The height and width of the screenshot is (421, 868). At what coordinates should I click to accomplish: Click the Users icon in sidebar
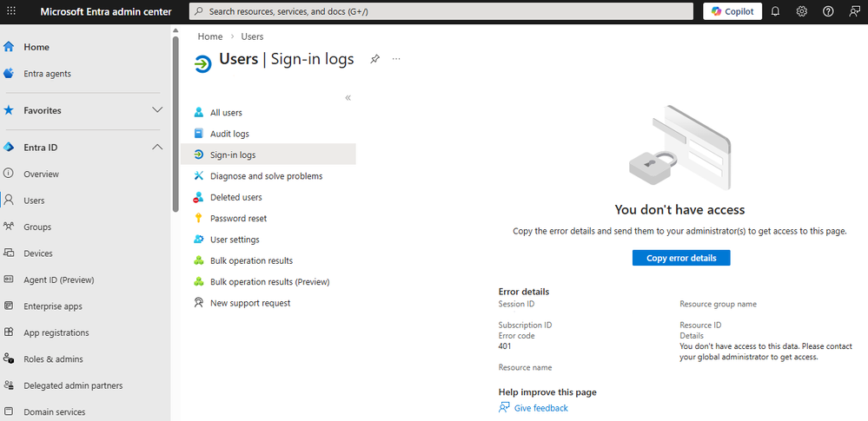pyautogui.click(x=9, y=201)
